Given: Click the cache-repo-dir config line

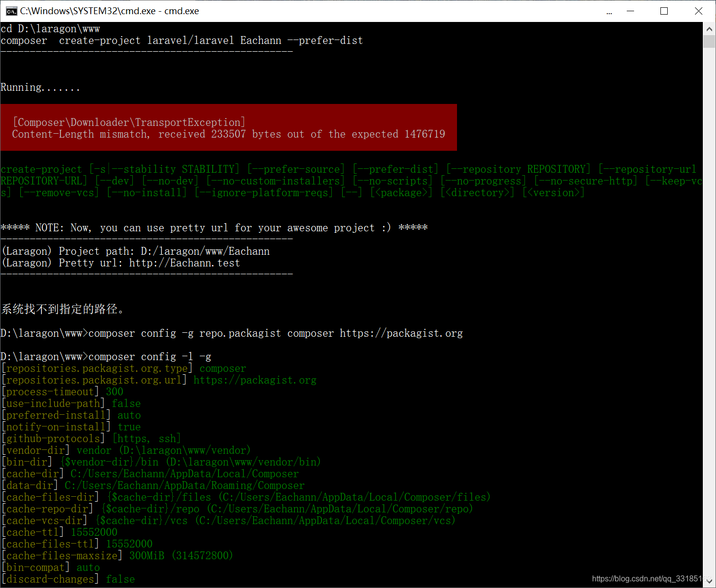Looking at the screenshot, I should (x=238, y=509).
